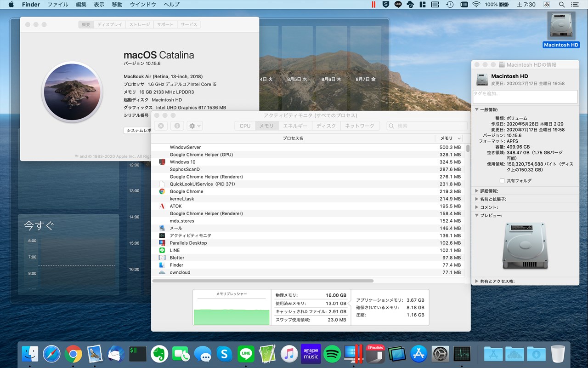Sort by the プロセス名 column header
Viewport: 588px width, 368px height.
tap(293, 138)
